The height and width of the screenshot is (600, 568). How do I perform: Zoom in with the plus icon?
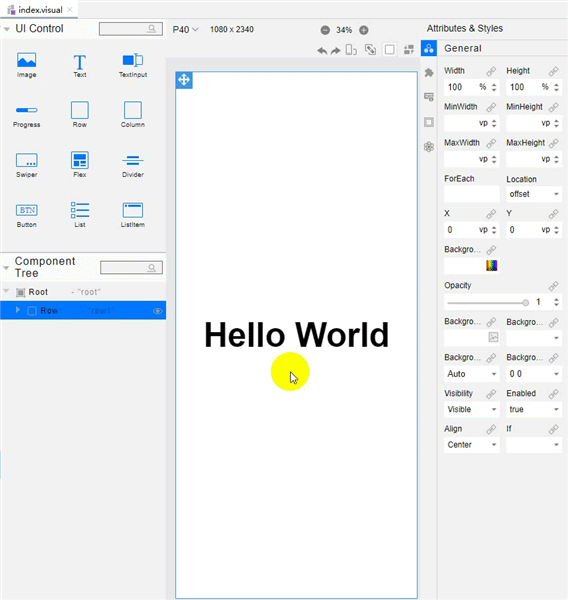tap(364, 30)
